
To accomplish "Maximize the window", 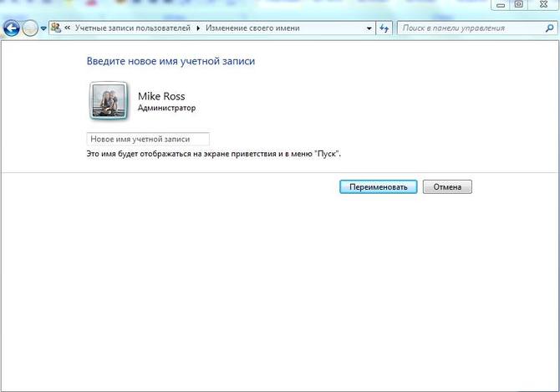I will coord(518,5).
